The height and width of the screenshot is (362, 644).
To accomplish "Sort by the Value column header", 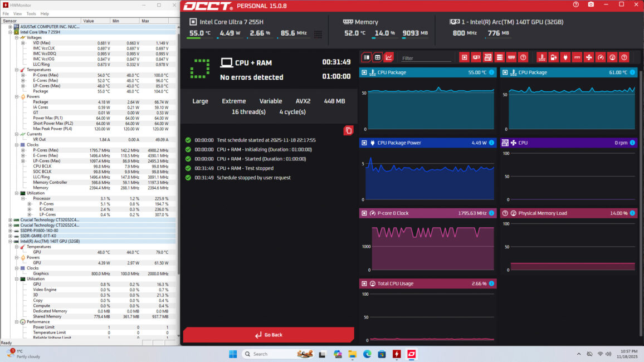I will tap(95, 21).
